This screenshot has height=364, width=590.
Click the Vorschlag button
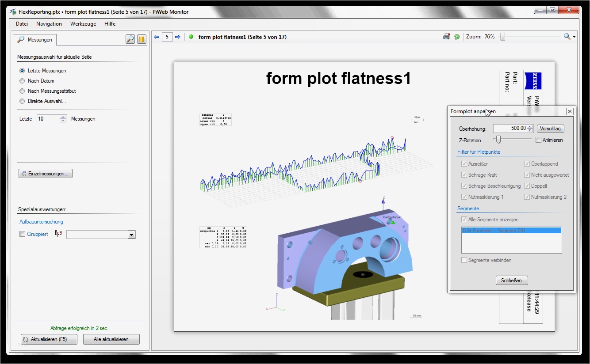(x=550, y=129)
